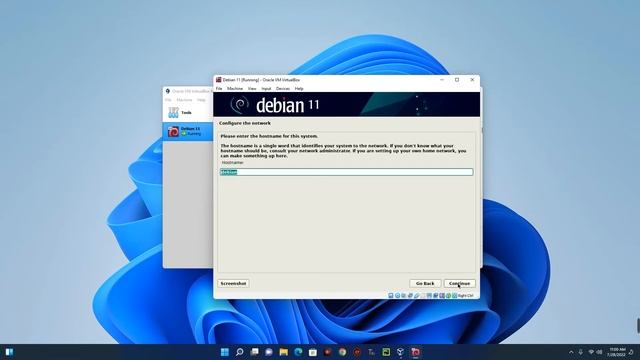Open the Machine menu in Debian 11 VM window

(235, 89)
